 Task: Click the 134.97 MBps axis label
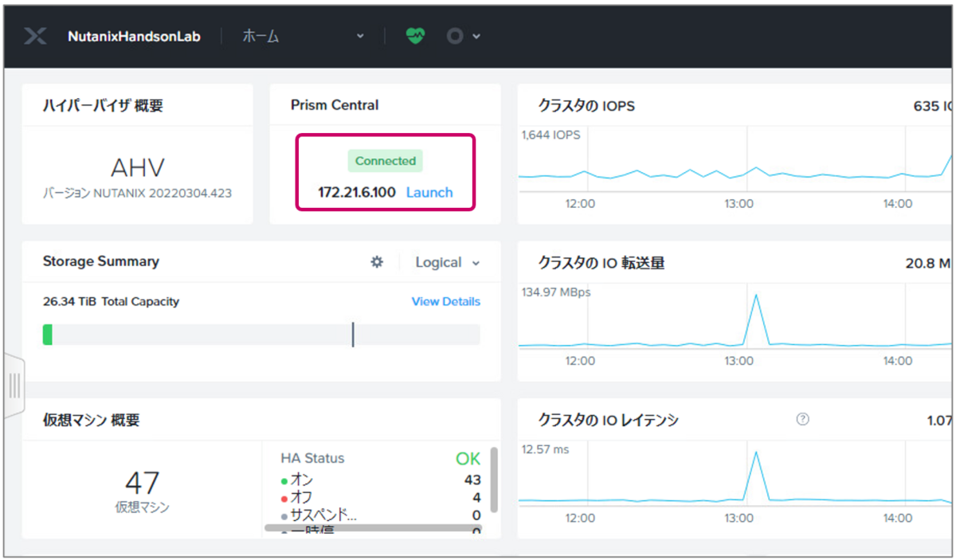coord(556,292)
